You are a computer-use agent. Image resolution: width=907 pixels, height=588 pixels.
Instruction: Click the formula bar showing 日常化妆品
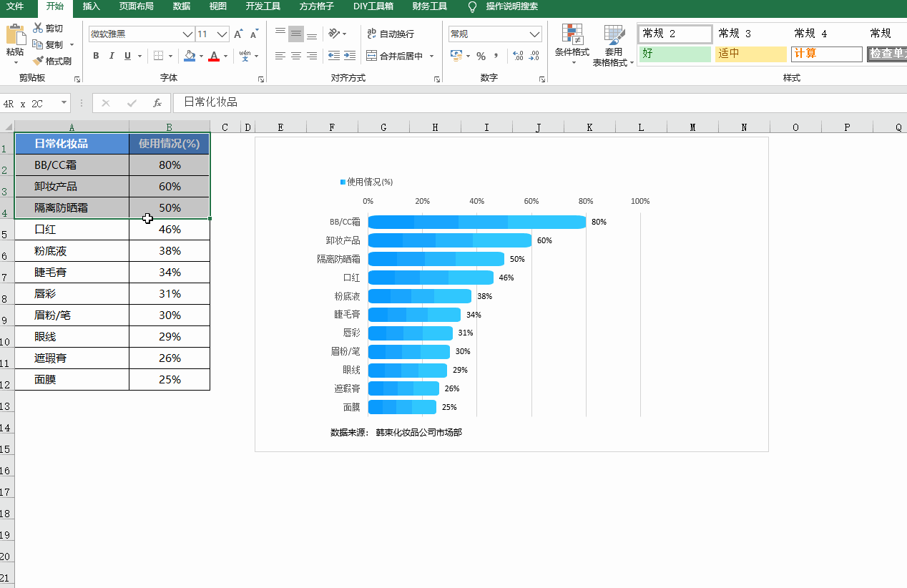click(540, 103)
